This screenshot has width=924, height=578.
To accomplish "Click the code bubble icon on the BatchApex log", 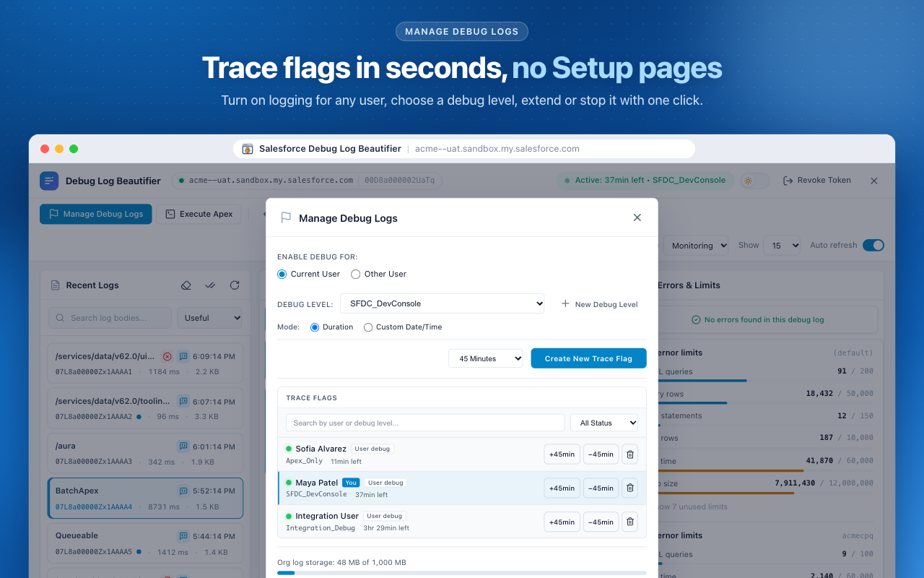I will tap(183, 491).
